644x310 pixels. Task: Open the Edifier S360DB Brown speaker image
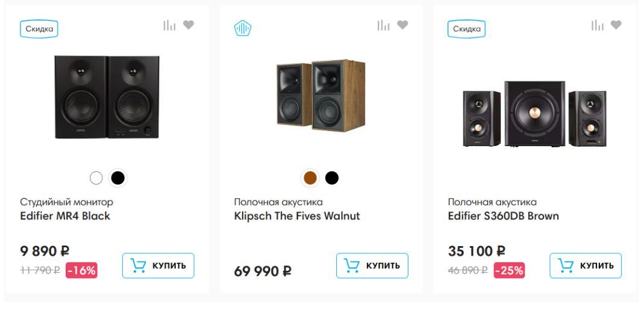(534, 115)
